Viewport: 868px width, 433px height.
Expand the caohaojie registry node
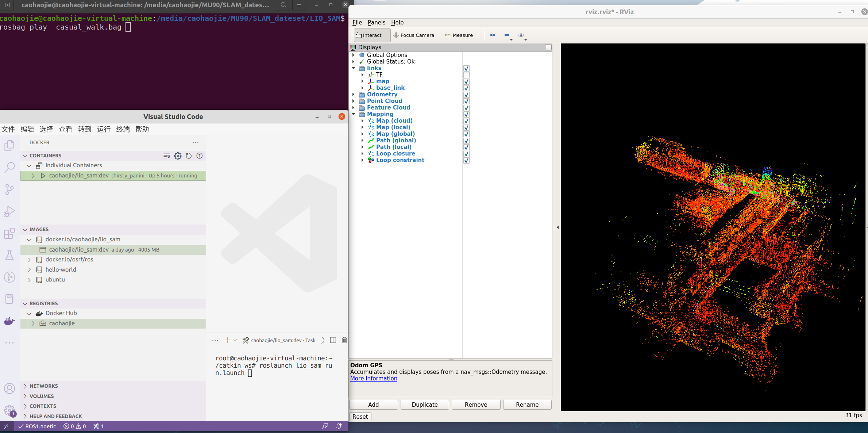click(x=33, y=323)
